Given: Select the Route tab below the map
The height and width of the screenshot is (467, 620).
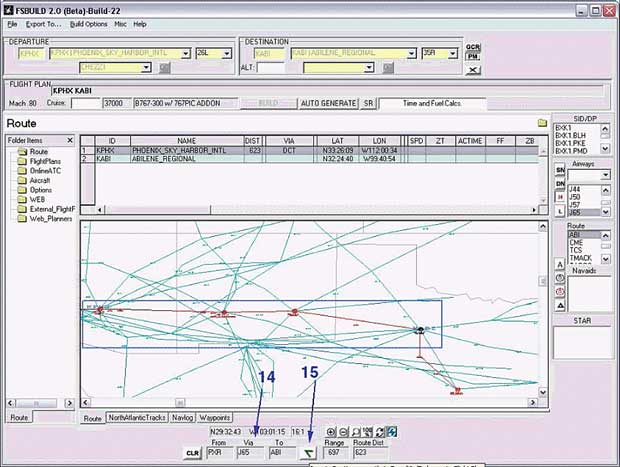Looking at the screenshot, I should tap(93, 418).
